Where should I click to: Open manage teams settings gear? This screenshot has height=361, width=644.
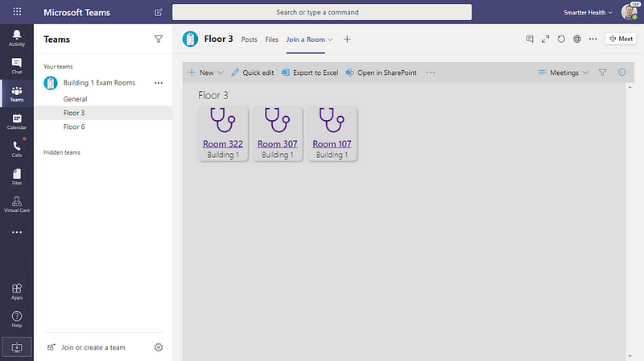point(159,347)
